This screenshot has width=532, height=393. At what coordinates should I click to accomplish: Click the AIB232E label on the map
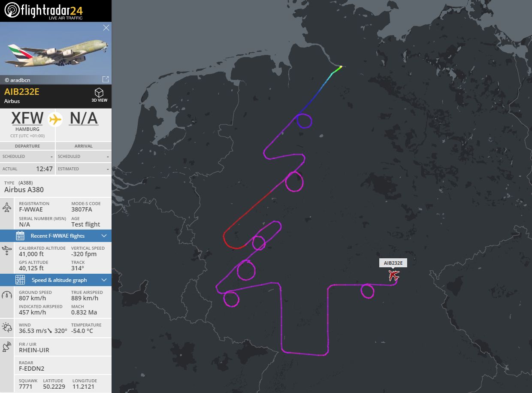click(x=393, y=263)
